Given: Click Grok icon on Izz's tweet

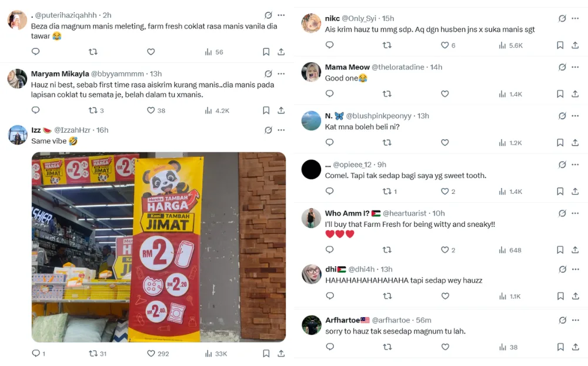Looking at the screenshot, I should point(268,130).
